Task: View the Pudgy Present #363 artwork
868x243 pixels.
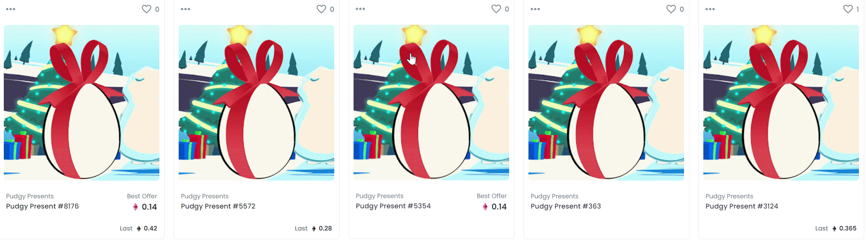Action: (606, 103)
